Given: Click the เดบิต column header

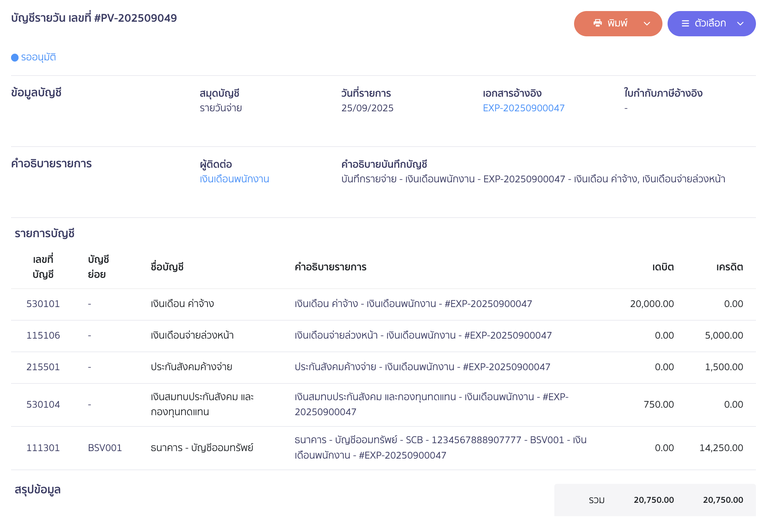Looking at the screenshot, I should coord(663,267).
